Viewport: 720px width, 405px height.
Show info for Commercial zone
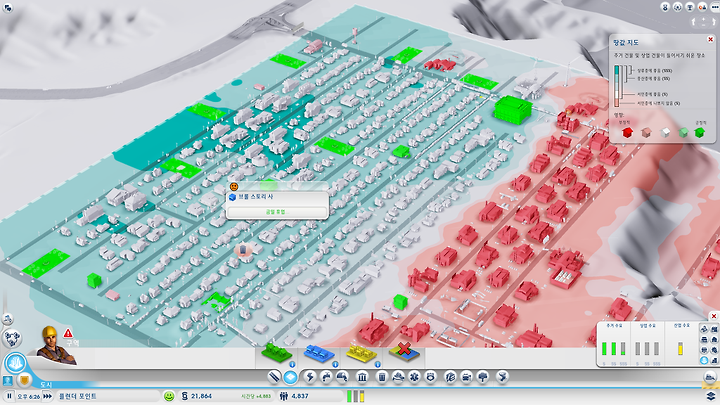335,364
